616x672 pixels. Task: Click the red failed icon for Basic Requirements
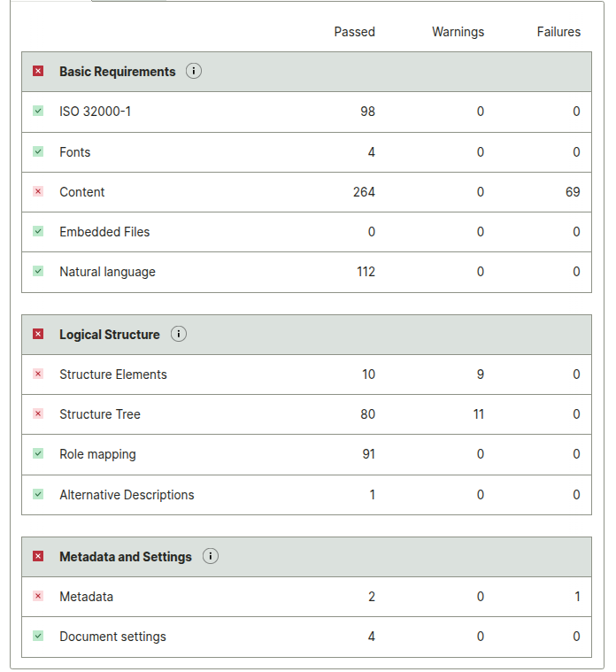[x=38, y=72]
